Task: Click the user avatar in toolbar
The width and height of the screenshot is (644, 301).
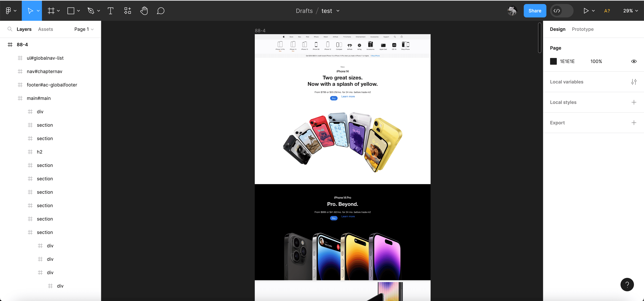Action: pyautogui.click(x=512, y=11)
